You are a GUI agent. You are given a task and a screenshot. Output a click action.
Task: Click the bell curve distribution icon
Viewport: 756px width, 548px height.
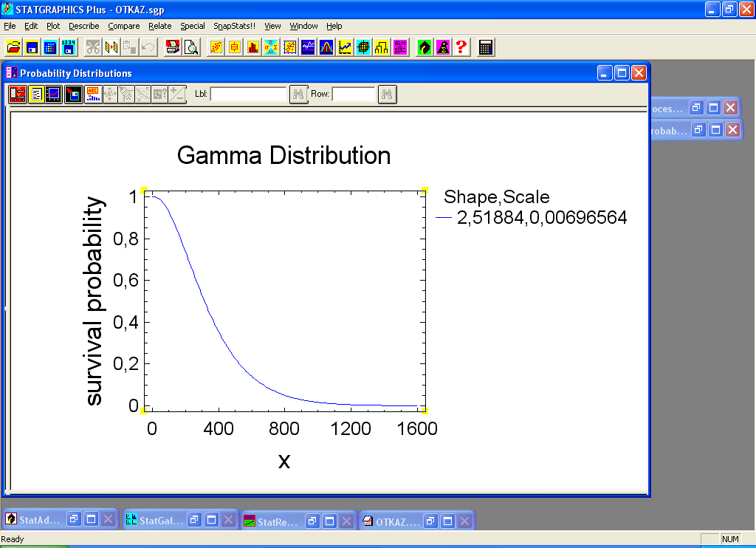pos(326,47)
